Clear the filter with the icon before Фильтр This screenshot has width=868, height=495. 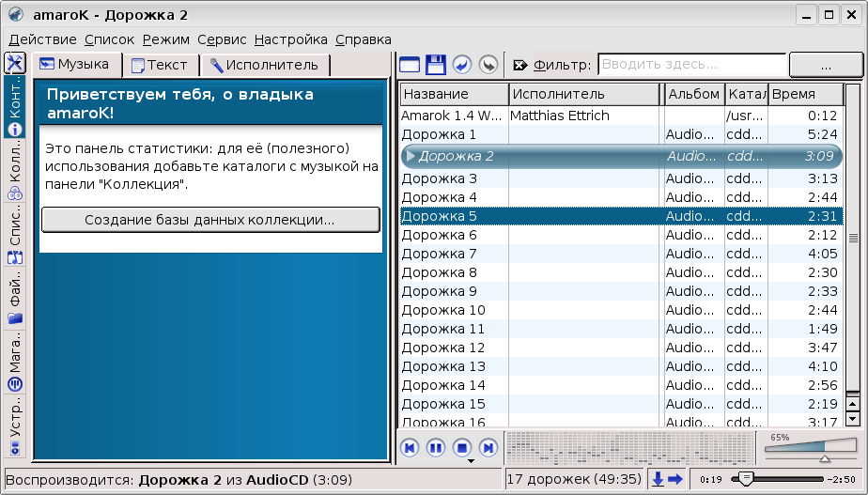520,66
